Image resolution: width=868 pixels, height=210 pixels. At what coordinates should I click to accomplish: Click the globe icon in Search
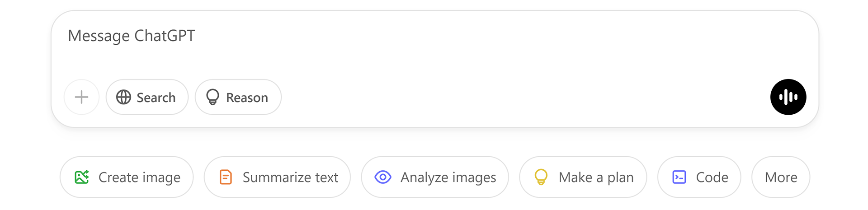click(x=123, y=97)
